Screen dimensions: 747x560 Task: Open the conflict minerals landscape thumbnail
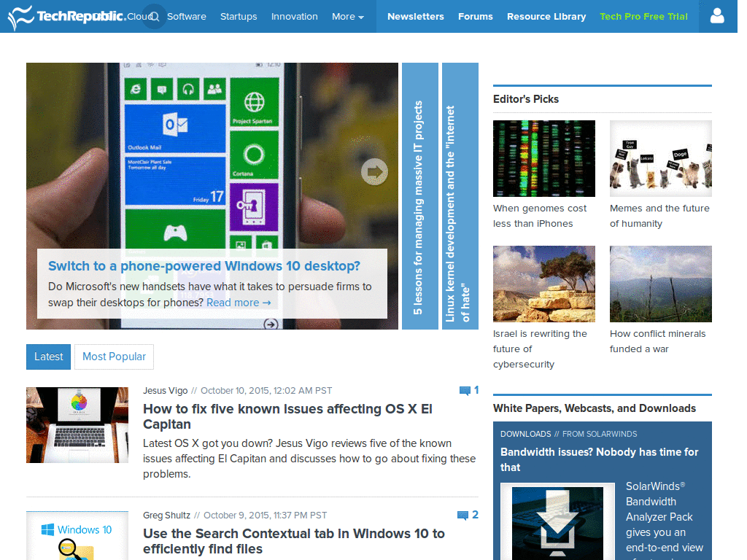click(x=661, y=284)
